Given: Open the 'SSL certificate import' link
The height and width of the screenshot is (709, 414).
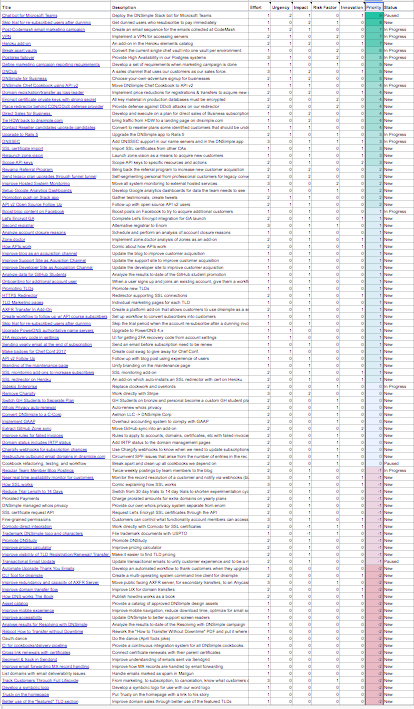Looking at the screenshot, I should click(x=23, y=148).
